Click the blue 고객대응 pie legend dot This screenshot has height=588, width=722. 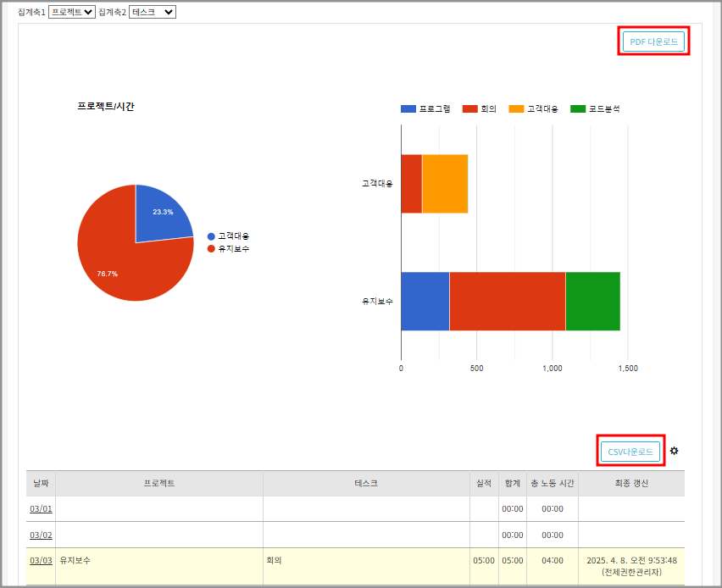pos(211,236)
